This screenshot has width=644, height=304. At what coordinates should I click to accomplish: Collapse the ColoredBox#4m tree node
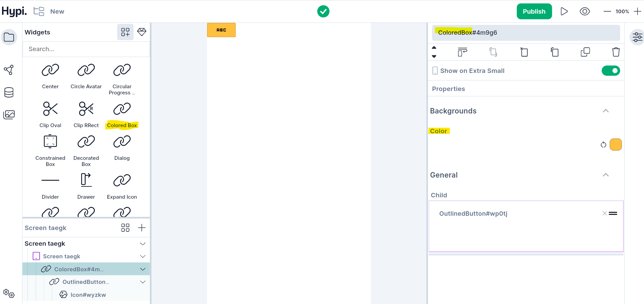click(143, 269)
